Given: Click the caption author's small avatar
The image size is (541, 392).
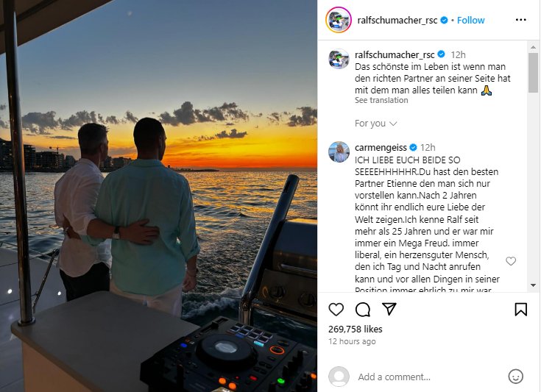Looking at the screenshot, I should [x=339, y=59].
